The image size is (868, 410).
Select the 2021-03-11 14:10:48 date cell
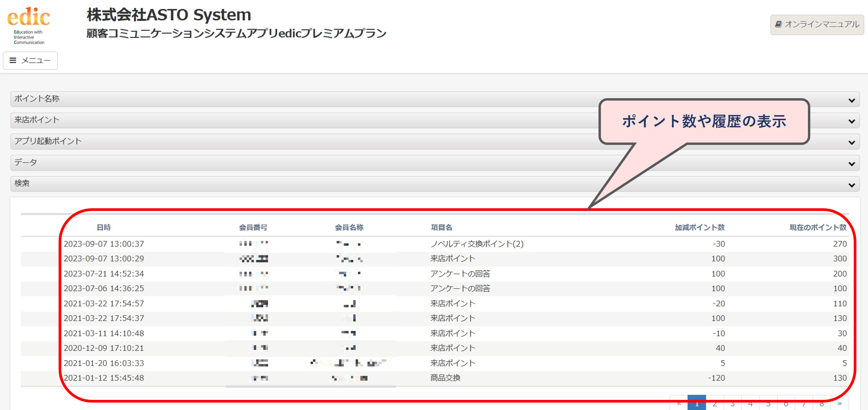tap(104, 334)
